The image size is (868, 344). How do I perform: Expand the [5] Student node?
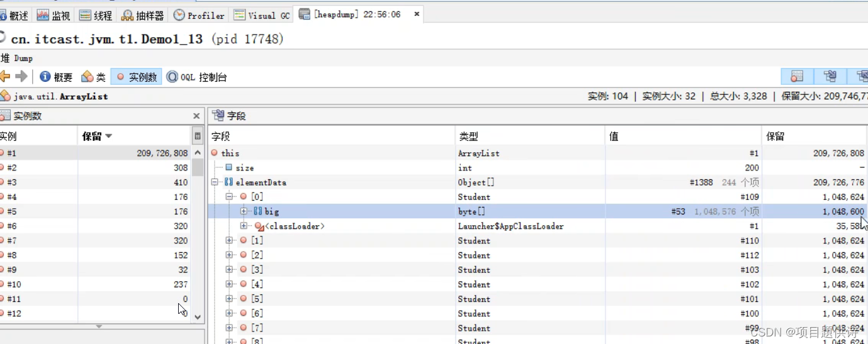[230, 299]
